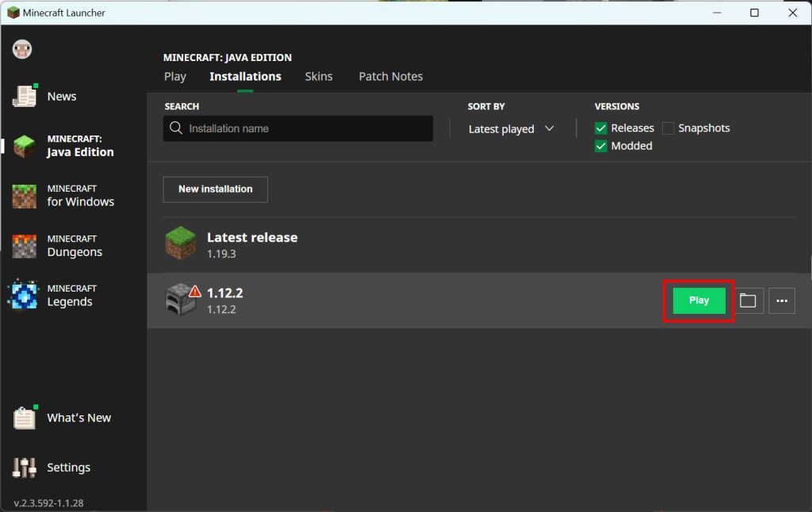The width and height of the screenshot is (812, 512).
Task: Open Minecraft for Windows dirt block icon
Action: coord(25,196)
